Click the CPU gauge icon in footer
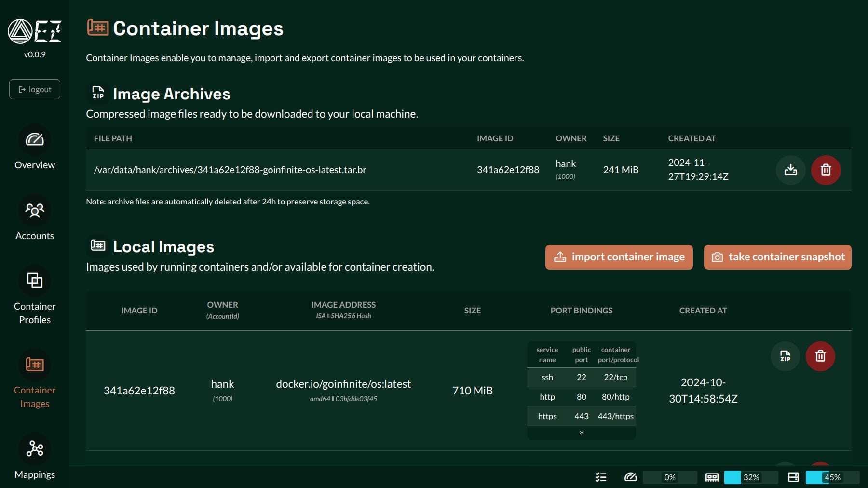Screen dimensions: 868x488 pos(630,477)
